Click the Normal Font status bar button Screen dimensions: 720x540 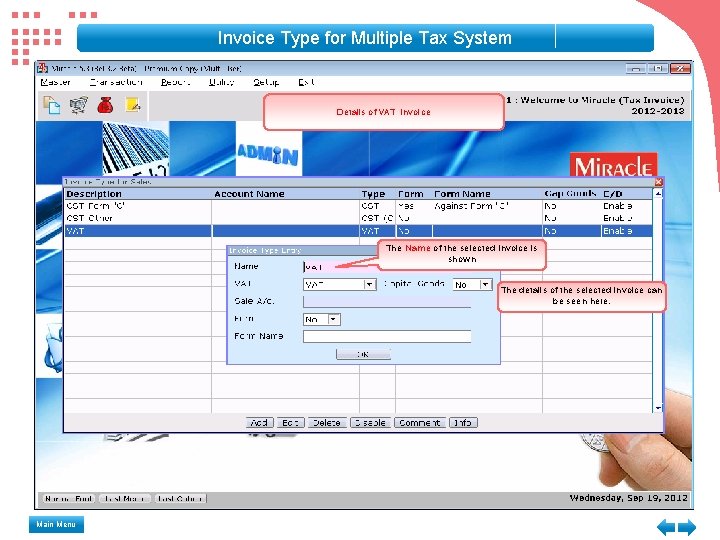pyautogui.click(x=69, y=499)
